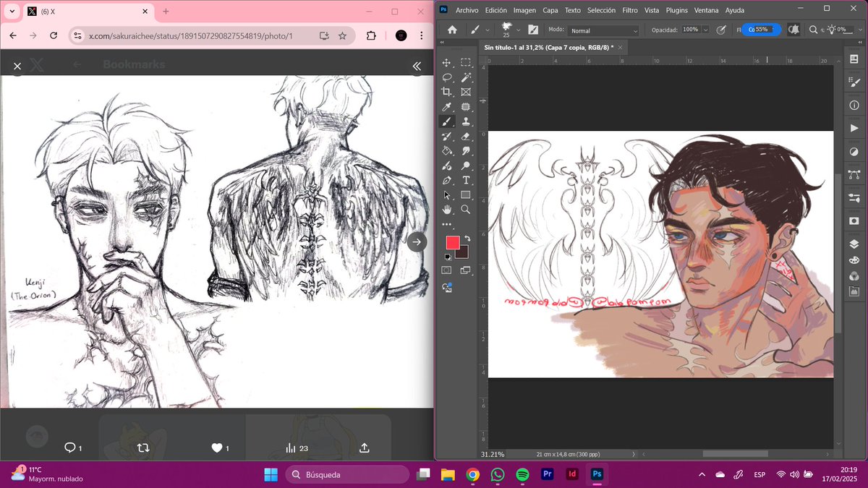This screenshot has width=868, height=488.
Task: Open the Edit Toolbar three-dots button
Action: tap(447, 225)
